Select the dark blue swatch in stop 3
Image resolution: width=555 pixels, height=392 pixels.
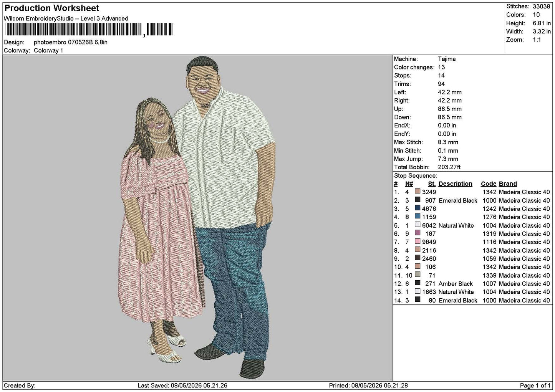pos(417,208)
